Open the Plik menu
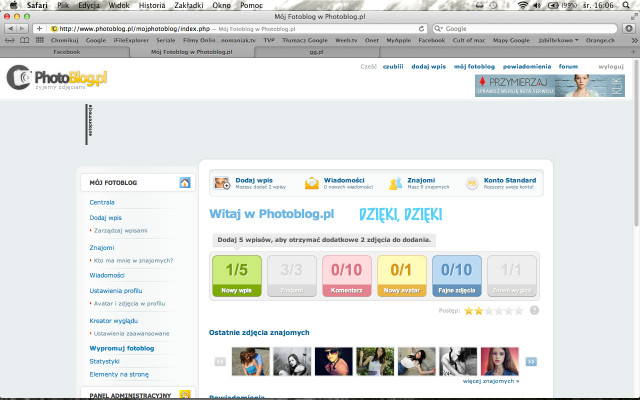 (x=63, y=5)
